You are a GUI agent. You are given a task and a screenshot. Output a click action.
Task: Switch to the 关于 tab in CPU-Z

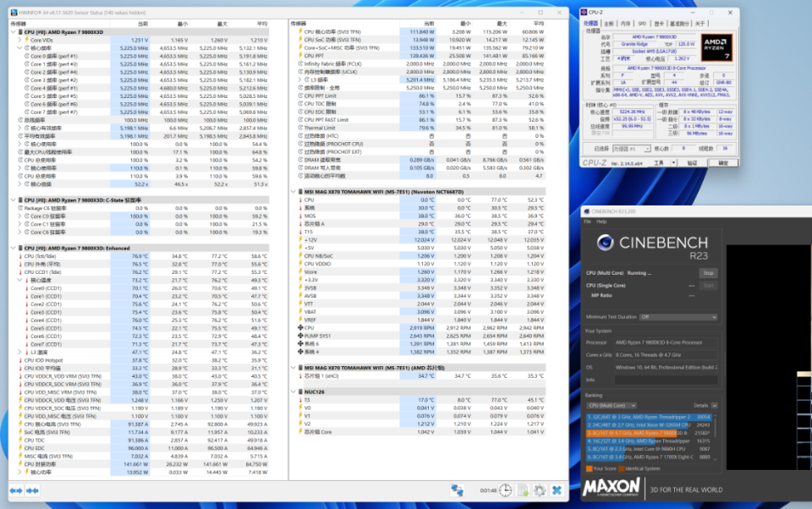(x=700, y=24)
